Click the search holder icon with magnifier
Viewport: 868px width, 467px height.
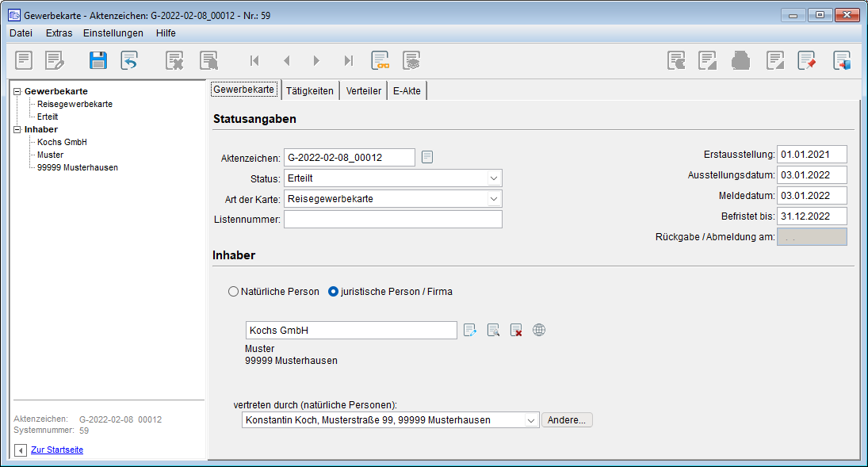pos(493,330)
